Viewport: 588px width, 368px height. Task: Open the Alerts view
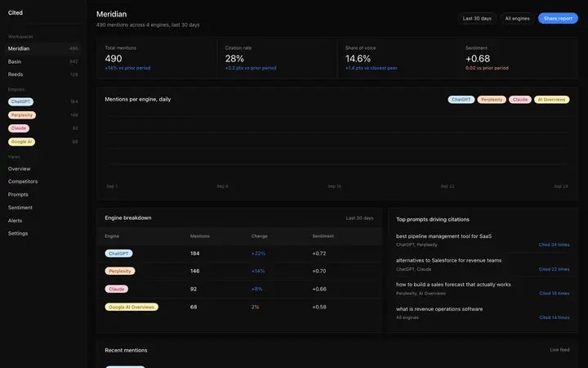(15, 221)
